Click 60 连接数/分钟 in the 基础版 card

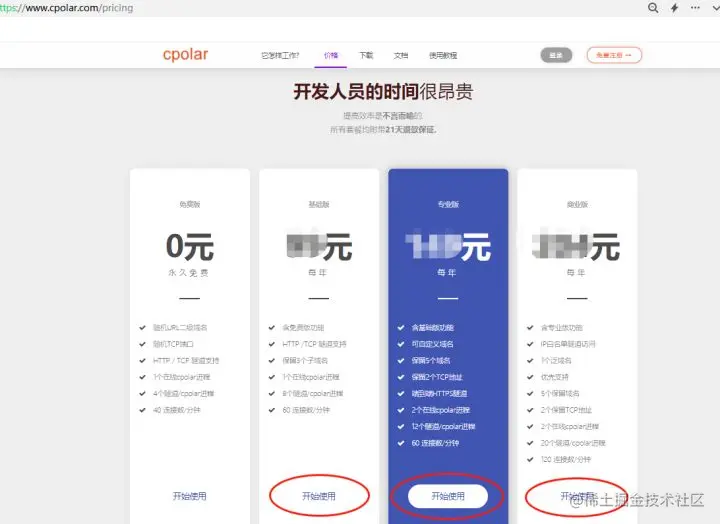[306, 410]
